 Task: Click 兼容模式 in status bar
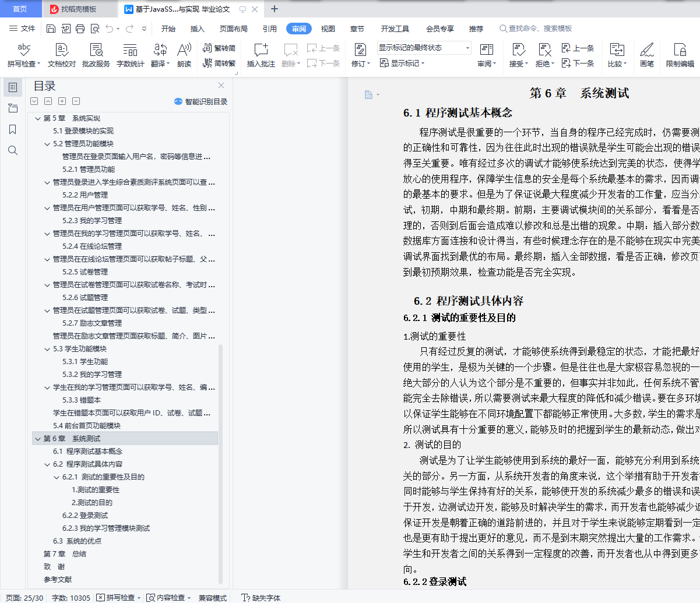coord(213,598)
